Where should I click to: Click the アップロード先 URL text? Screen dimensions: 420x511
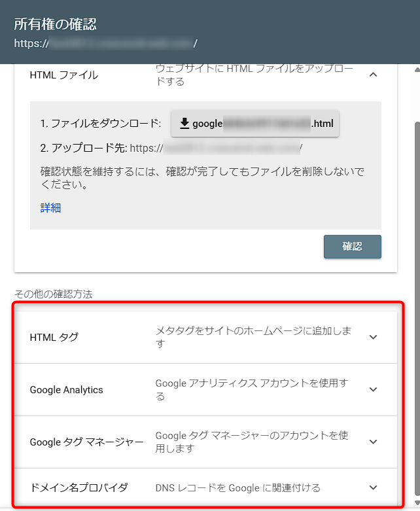pos(216,148)
